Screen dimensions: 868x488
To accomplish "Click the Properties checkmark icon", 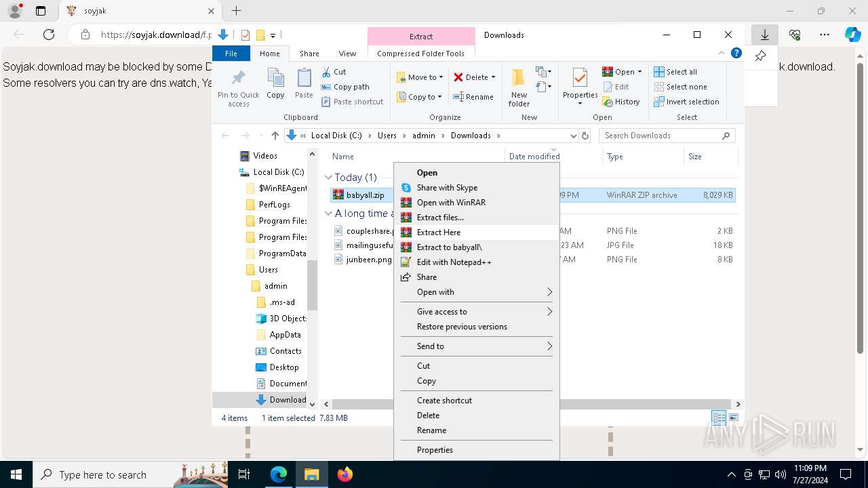I will pyautogui.click(x=580, y=79).
